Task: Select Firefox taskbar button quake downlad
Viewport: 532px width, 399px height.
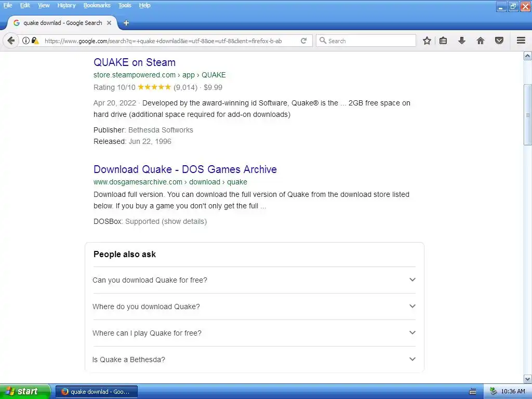Action: tap(97, 392)
